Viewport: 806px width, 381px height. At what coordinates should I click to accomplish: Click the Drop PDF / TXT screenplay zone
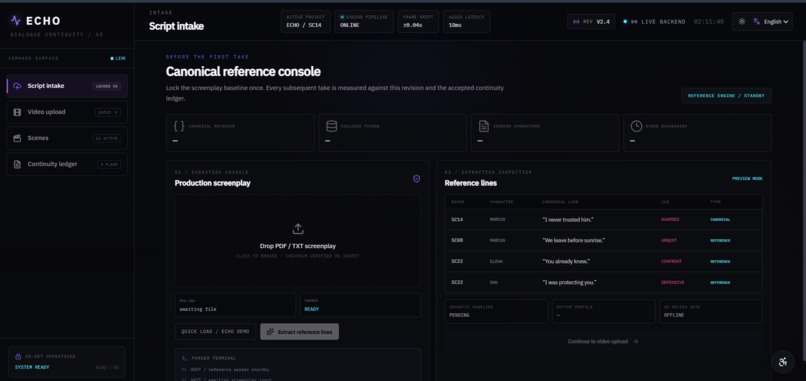[x=298, y=240]
